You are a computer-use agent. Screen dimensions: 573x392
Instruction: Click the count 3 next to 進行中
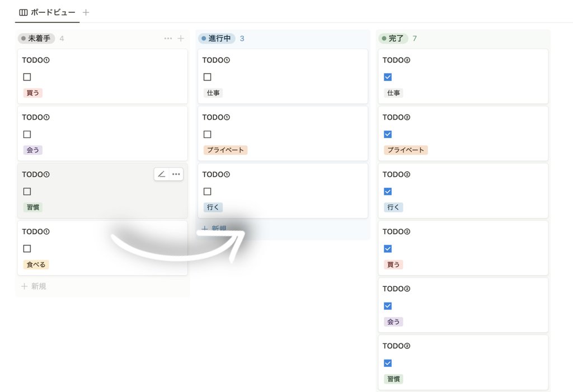coord(242,39)
